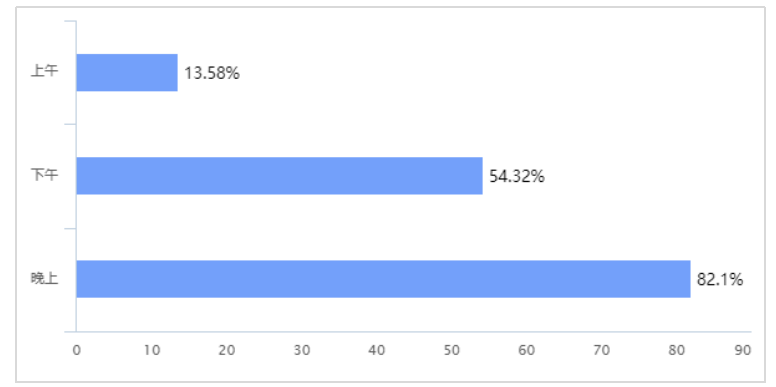Viewport: 776px width, 387px height.
Task: Select the 82.1% data label
Action: 720,280
